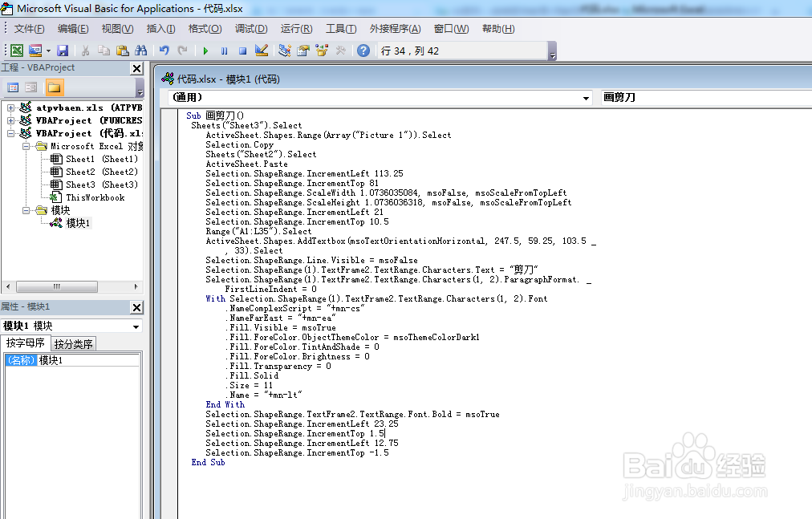
Task: Click the 'Range("A1:L35").Select' code line
Action: coord(258,232)
